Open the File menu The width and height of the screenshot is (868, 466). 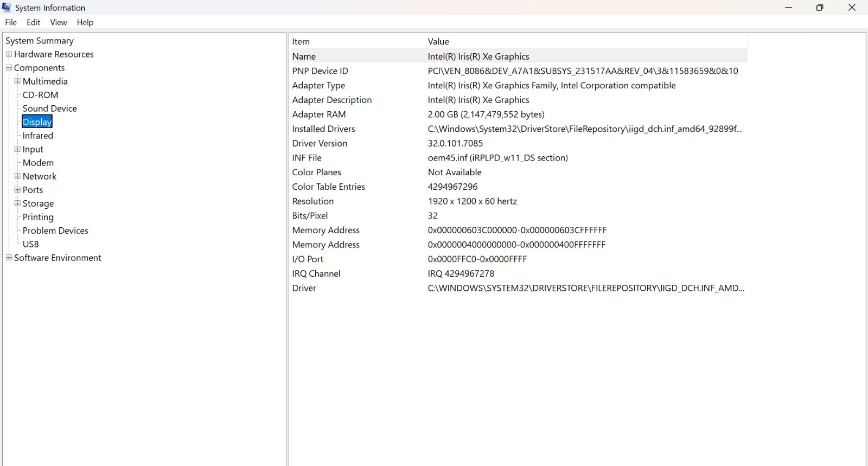(x=11, y=22)
